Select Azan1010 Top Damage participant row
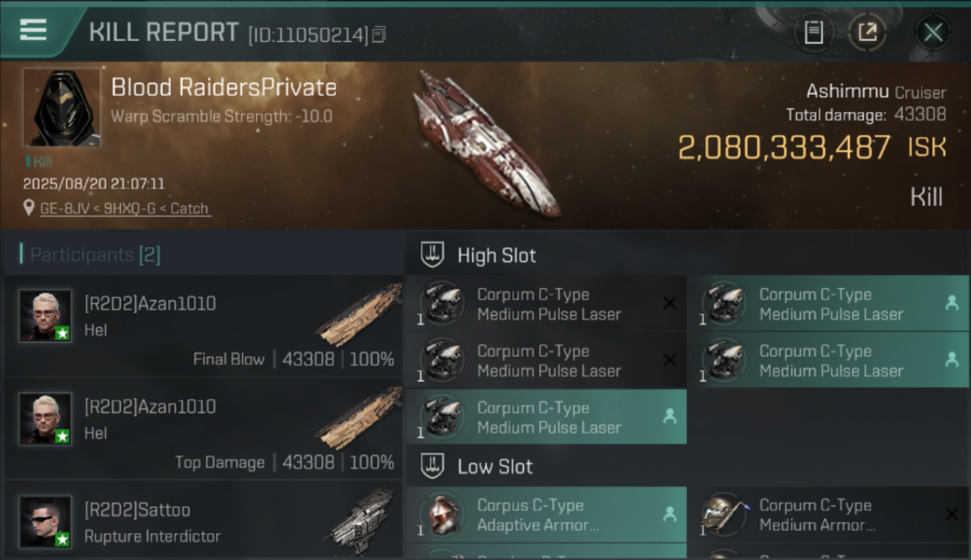 [203, 429]
